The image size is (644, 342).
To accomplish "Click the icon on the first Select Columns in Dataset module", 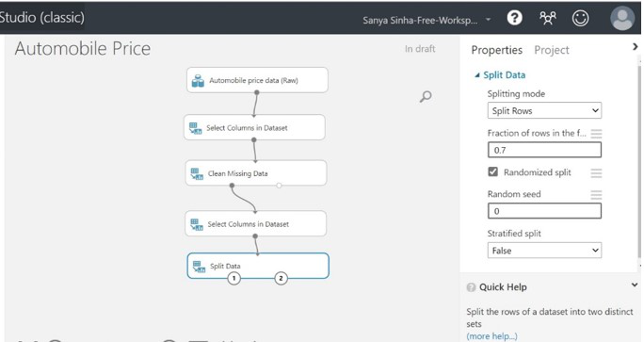I will [x=195, y=128].
